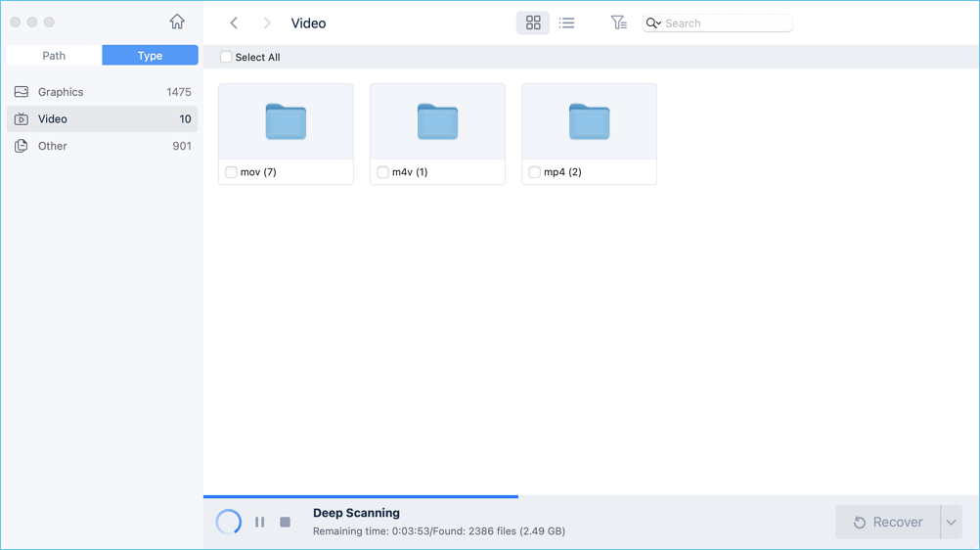Image resolution: width=980 pixels, height=550 pixels.
Task: Switch to list view
Action: (x=566, y=23)
